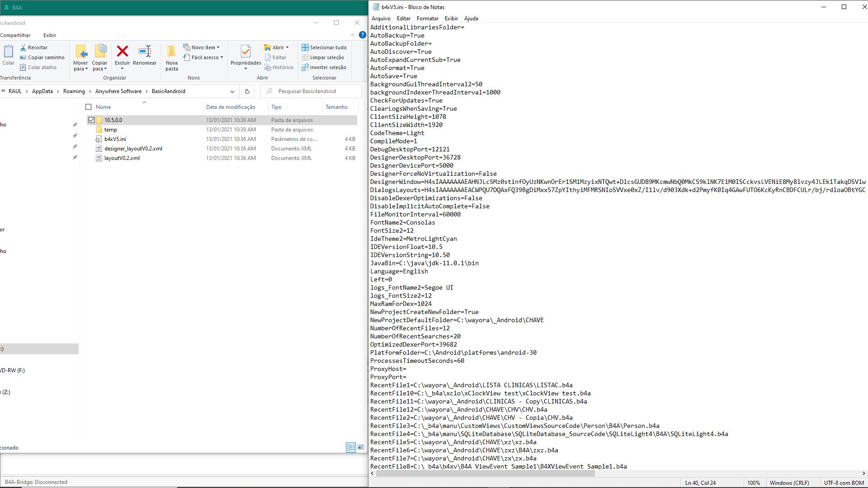Open the Exibir tab in Explorer ribbon

[50, 35]
